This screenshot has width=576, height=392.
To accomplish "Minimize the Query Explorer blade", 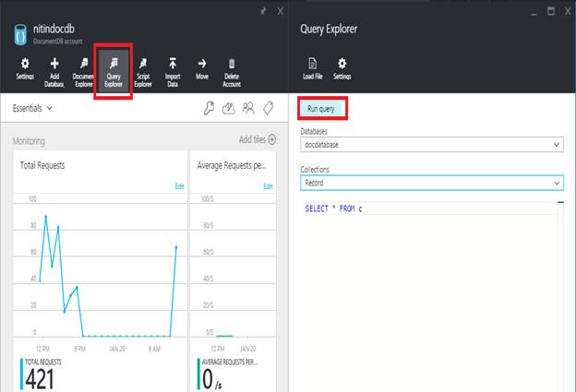I will coord(534,14).
